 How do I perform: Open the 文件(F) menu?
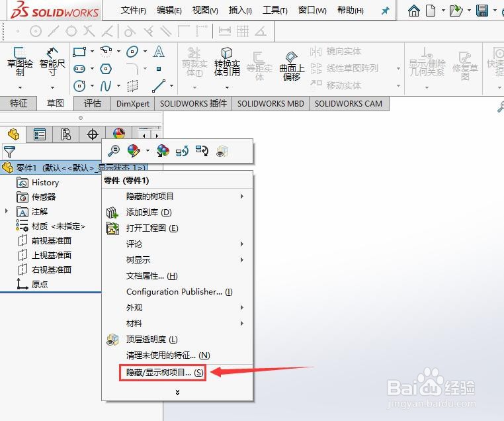(x=133, y=11)
